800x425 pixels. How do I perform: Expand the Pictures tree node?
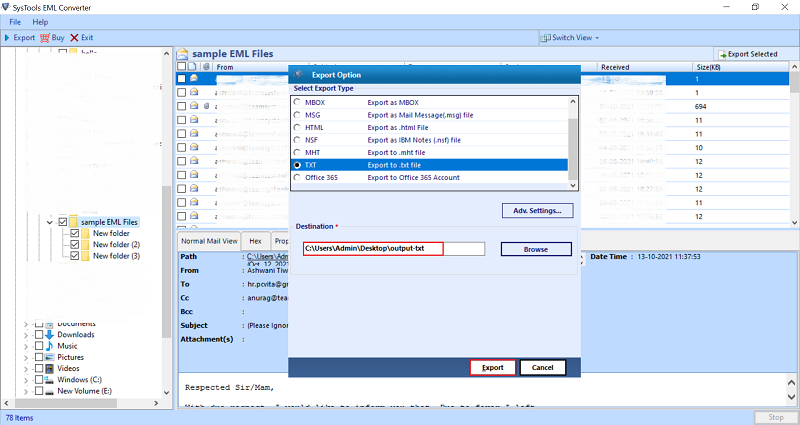click(x=27, y=358)
